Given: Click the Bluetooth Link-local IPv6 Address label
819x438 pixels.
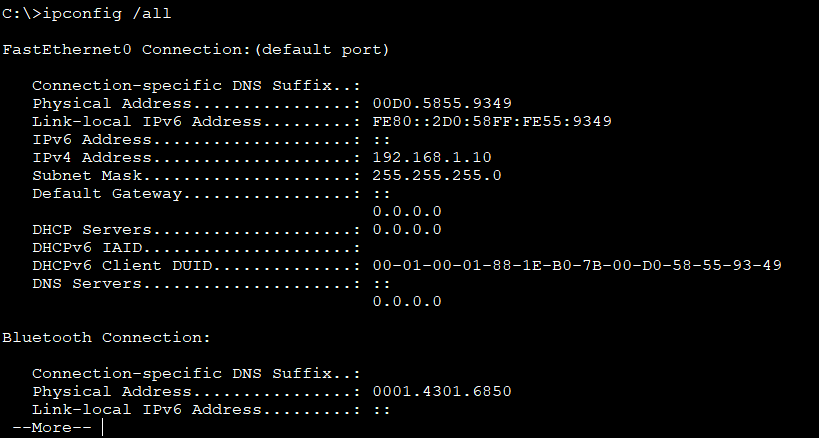Looking at the screenshot, I should pos(147,410).
